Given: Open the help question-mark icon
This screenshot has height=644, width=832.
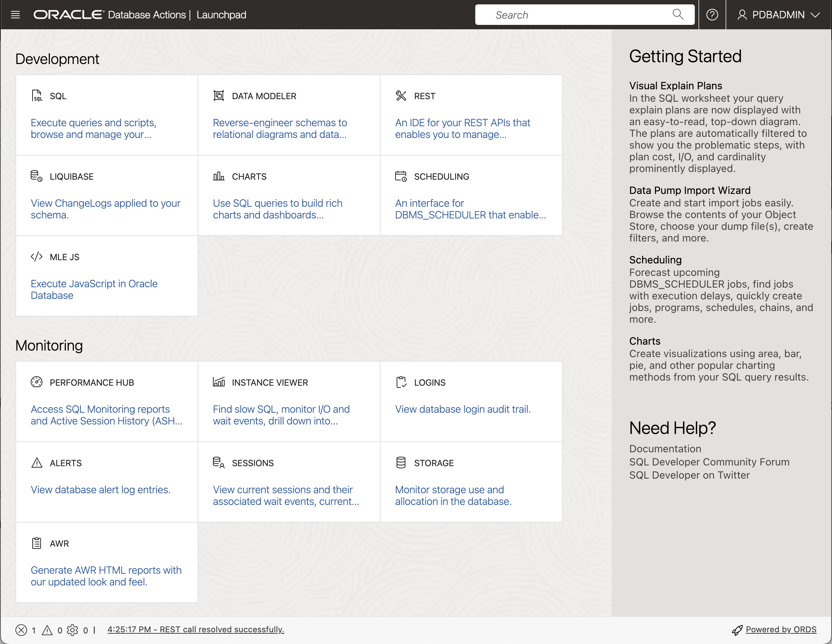Looking at the screenshot, I should 712,15.
